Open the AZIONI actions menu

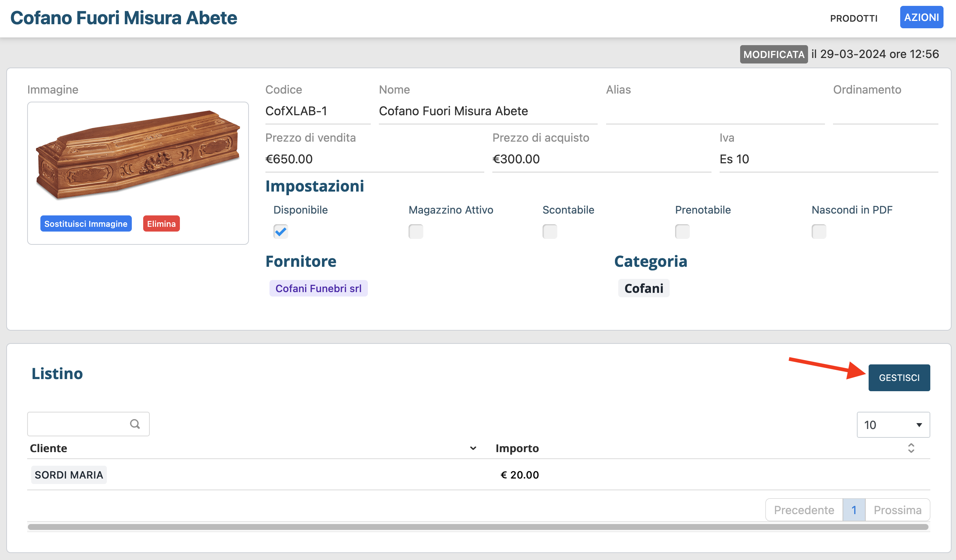point(921,18)
